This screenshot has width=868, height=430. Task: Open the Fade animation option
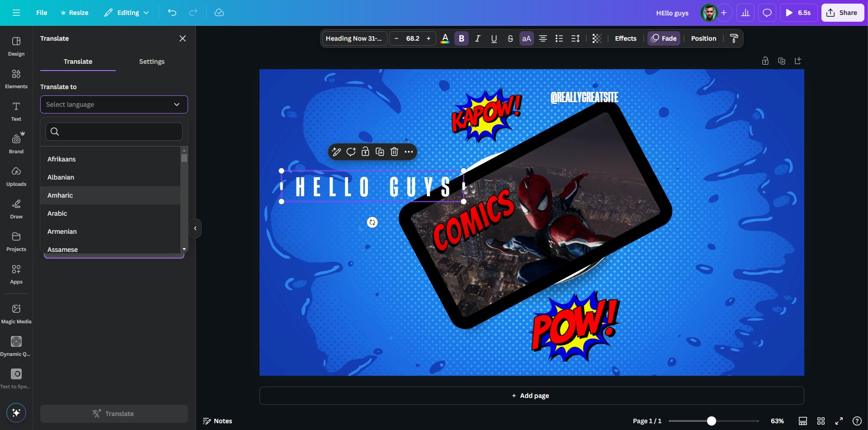pyautogui.click(x=664, y=38)
